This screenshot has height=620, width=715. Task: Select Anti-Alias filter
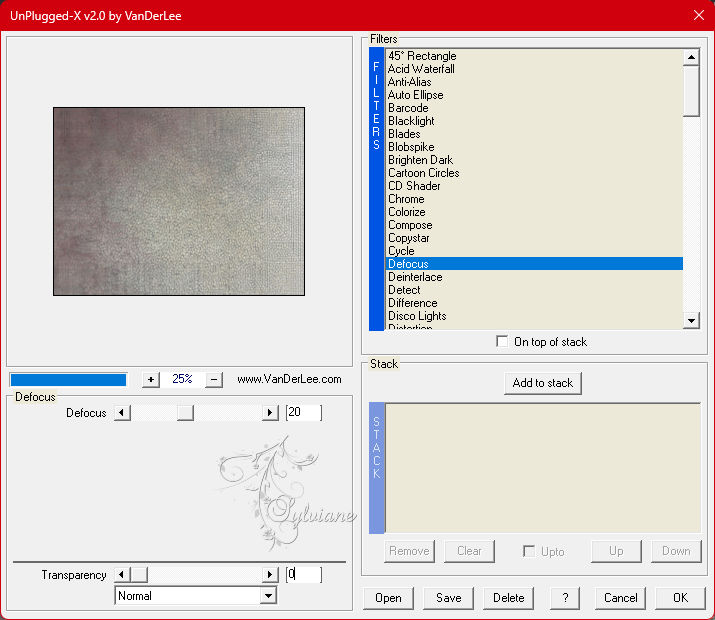[x=534, y=82]
